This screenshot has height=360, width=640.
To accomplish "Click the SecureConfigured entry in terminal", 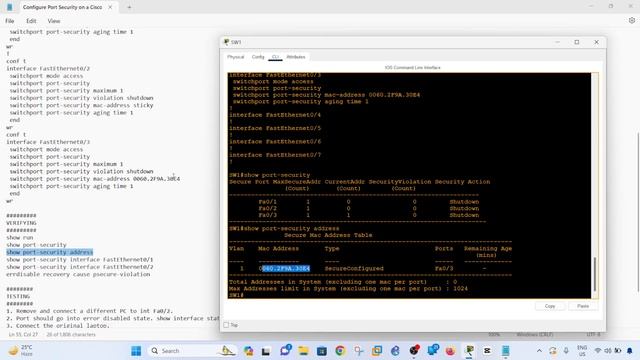I will point(354,269).
